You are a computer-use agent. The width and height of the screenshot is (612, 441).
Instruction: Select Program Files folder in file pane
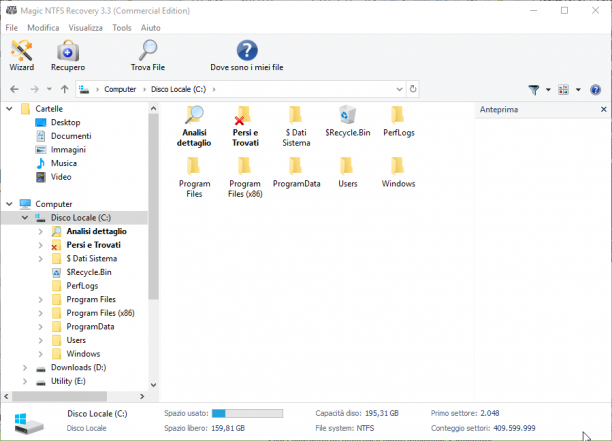tap(194, 177)
